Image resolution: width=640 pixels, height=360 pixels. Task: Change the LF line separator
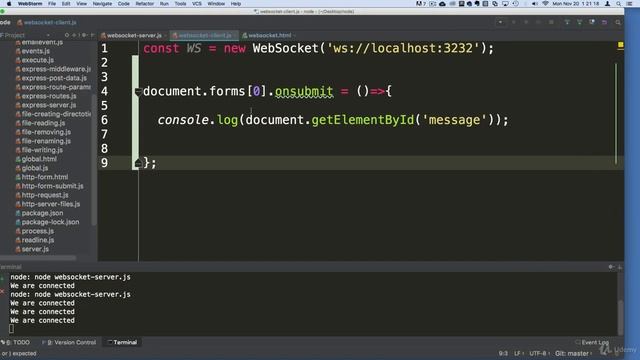pos(518,353)
